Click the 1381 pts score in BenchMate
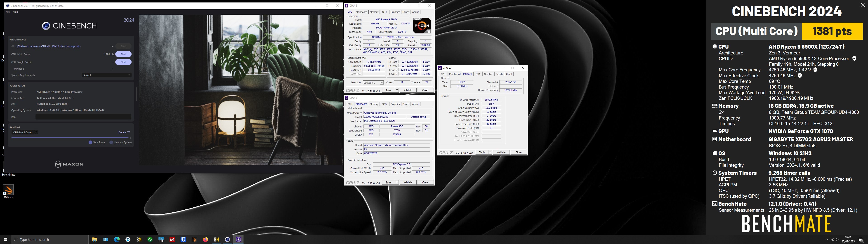 832,31
